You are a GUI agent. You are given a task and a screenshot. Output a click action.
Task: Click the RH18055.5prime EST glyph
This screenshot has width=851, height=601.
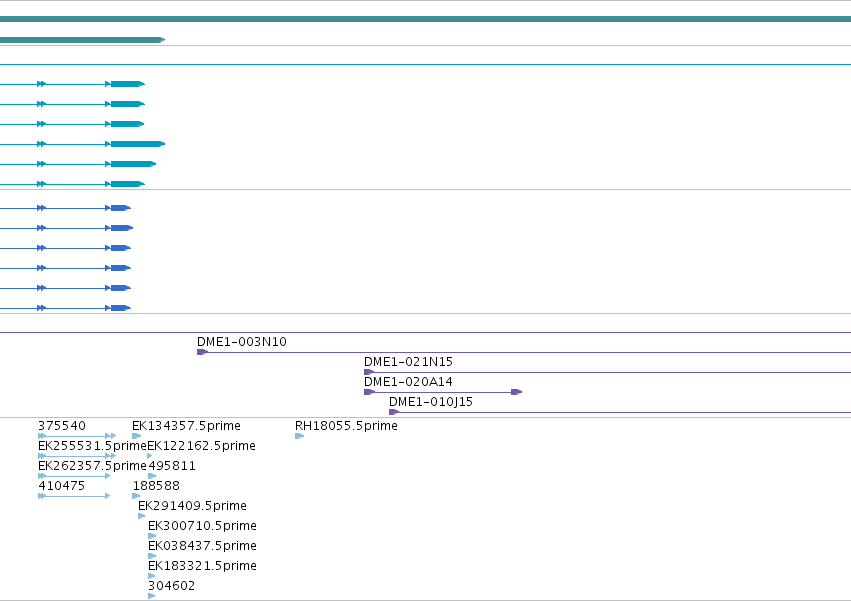300,436
